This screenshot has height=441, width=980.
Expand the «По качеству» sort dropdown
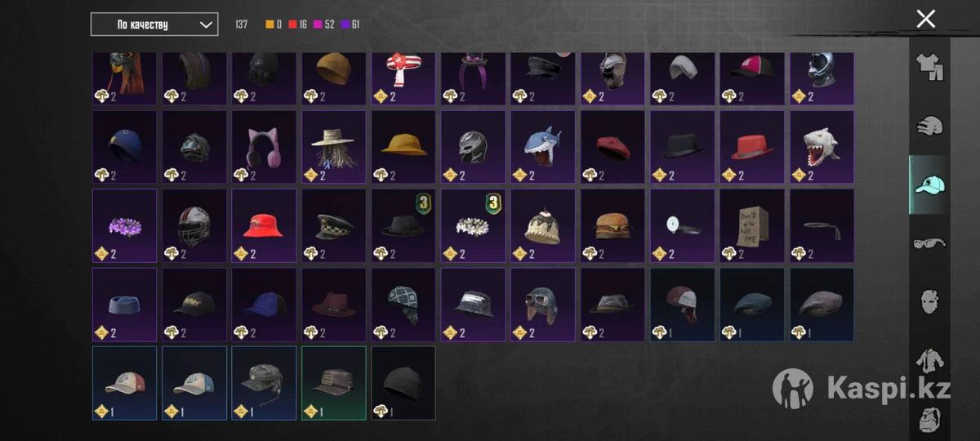coord(154,24)
